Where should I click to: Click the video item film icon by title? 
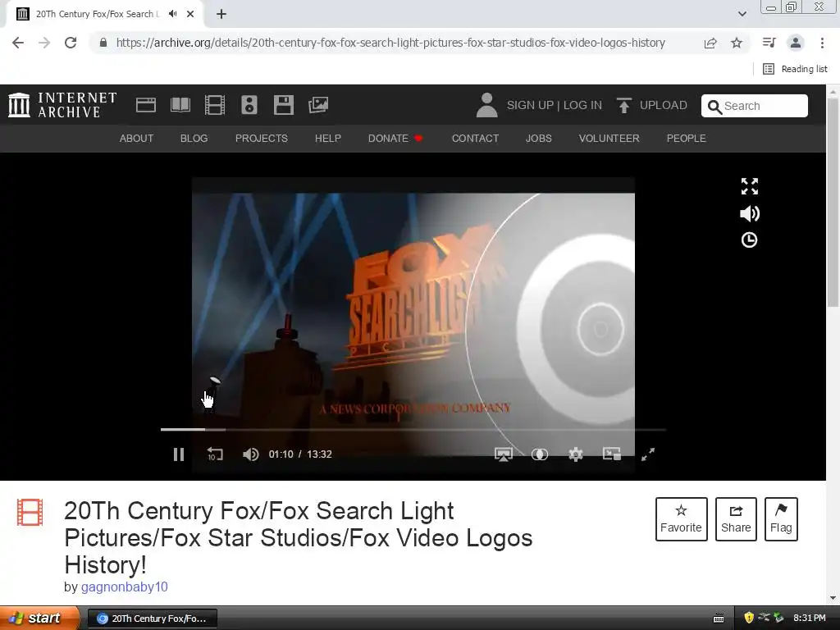pos(30,512)
